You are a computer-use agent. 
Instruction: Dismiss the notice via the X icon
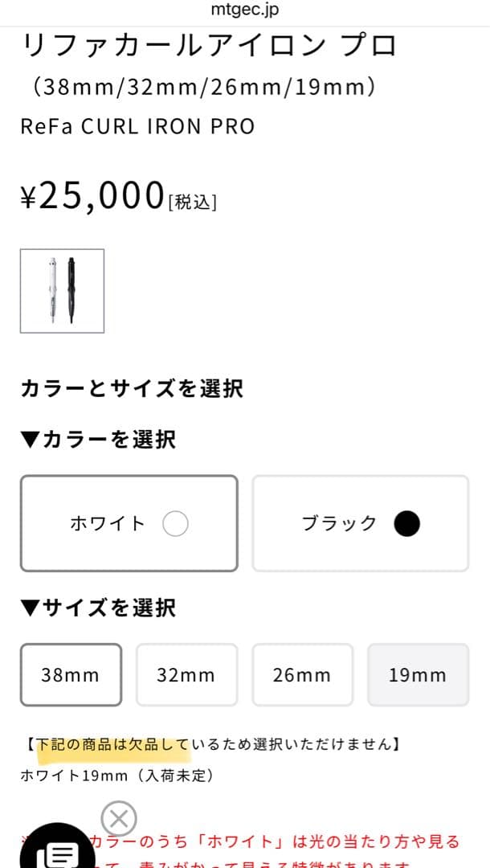[x=120, y=819]
